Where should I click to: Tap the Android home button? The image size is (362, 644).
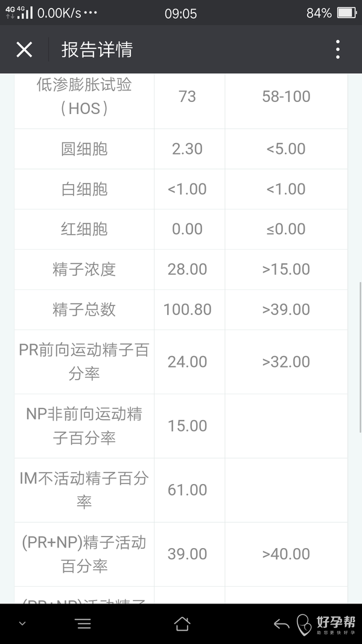pyautogui.click(x=182, y=623)
